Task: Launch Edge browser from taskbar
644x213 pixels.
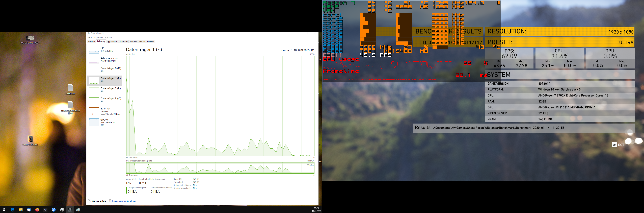Action: tap(13, 210)
